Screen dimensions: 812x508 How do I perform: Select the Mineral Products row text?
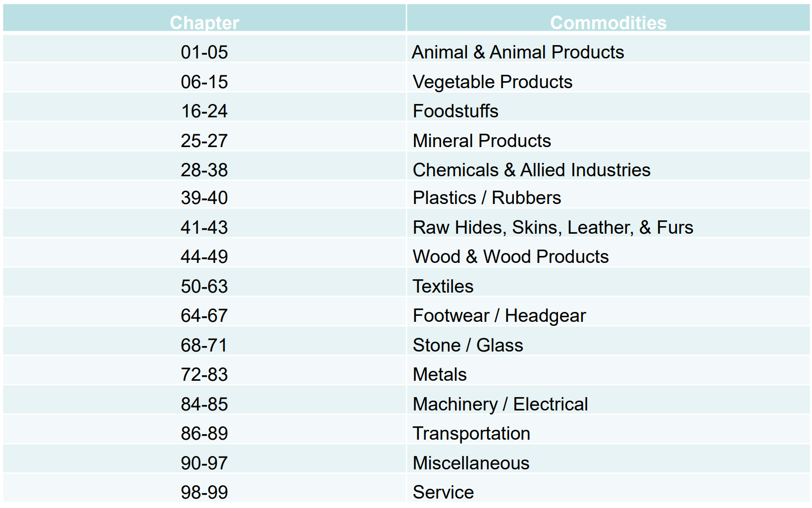(482, 141)
